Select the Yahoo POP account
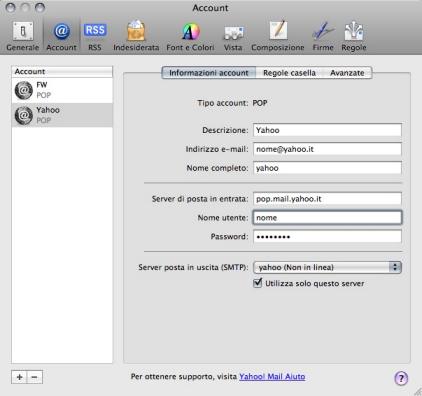 [62, 115]
